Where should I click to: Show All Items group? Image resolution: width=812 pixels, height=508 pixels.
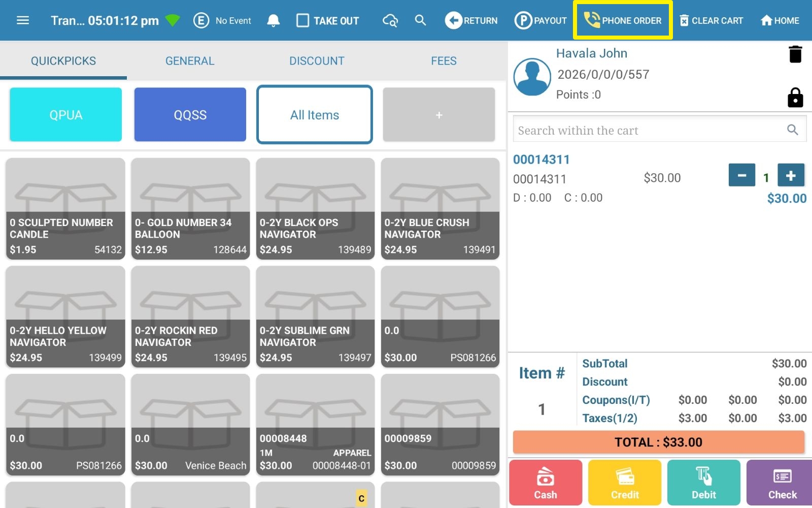[315, 115]
